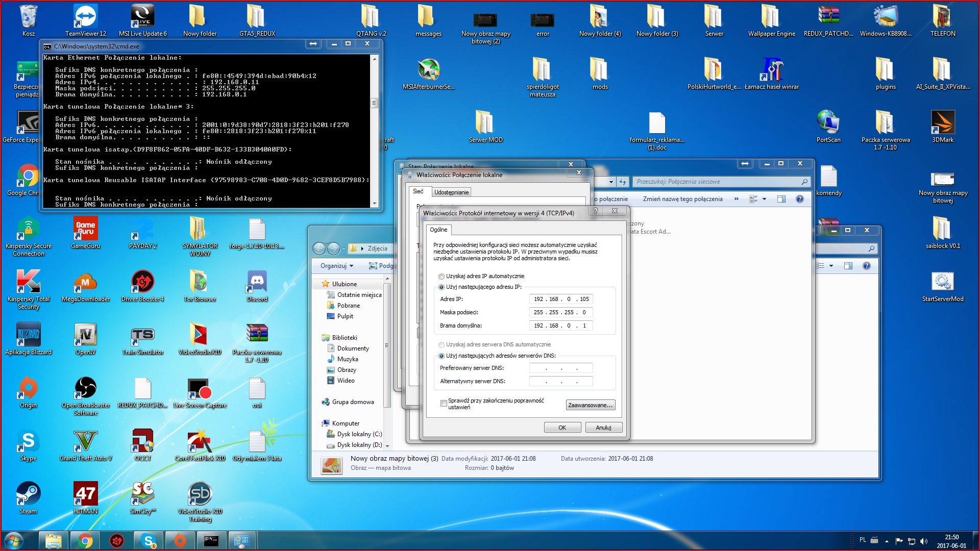
Task: Click the 'Maska podsieci' input field
Action: (x=561, y=313)
